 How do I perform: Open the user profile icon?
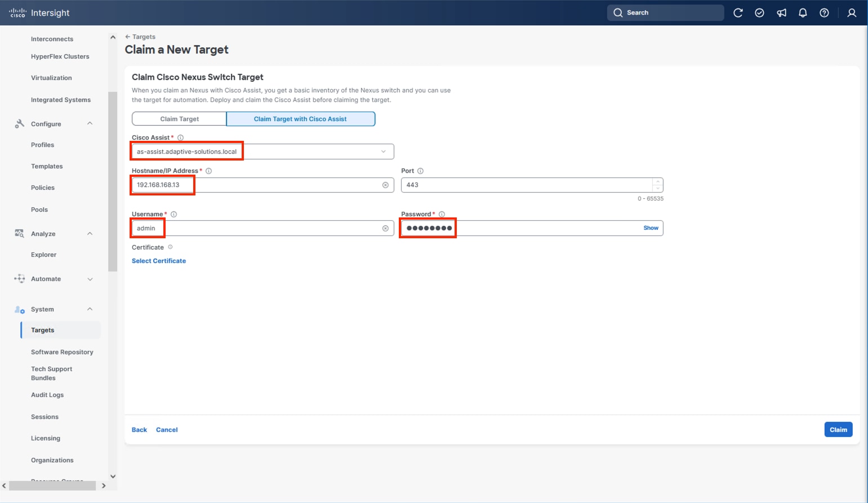pyautogui.click(x=852, y=12)
